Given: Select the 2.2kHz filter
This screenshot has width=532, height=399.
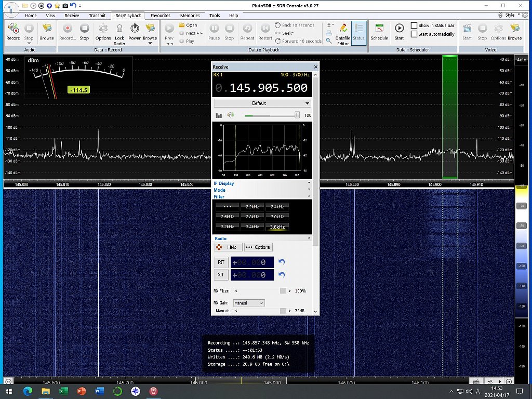Looking at the screenshot, I should (x=252, y=207).
